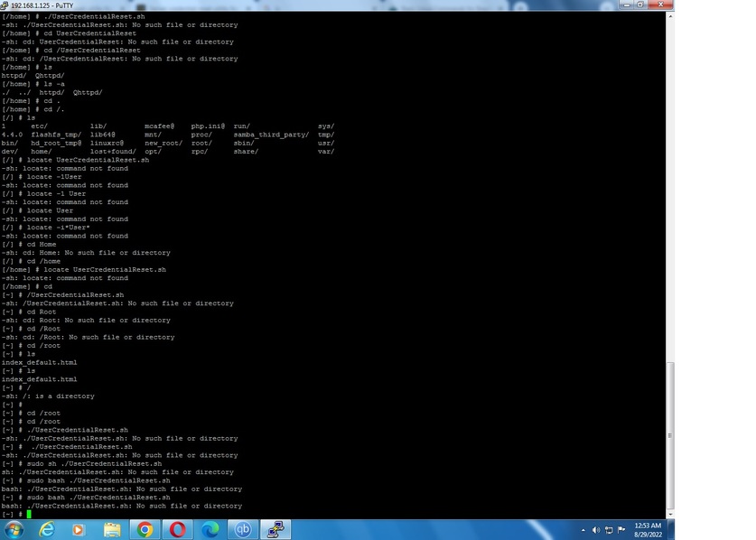The image size is (756, 540).
Task: Select the active PuTTY taskbar button
Action: [x=275, y=530]
